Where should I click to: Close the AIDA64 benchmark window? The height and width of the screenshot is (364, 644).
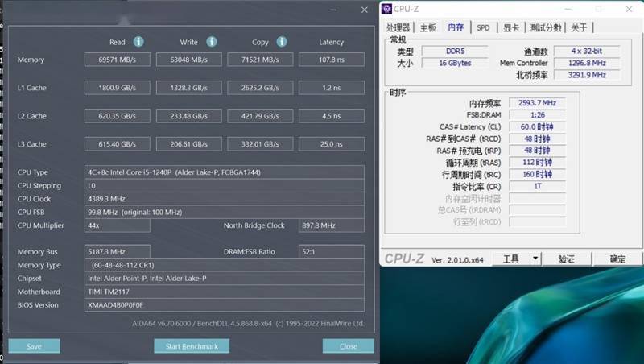[365, 10]
